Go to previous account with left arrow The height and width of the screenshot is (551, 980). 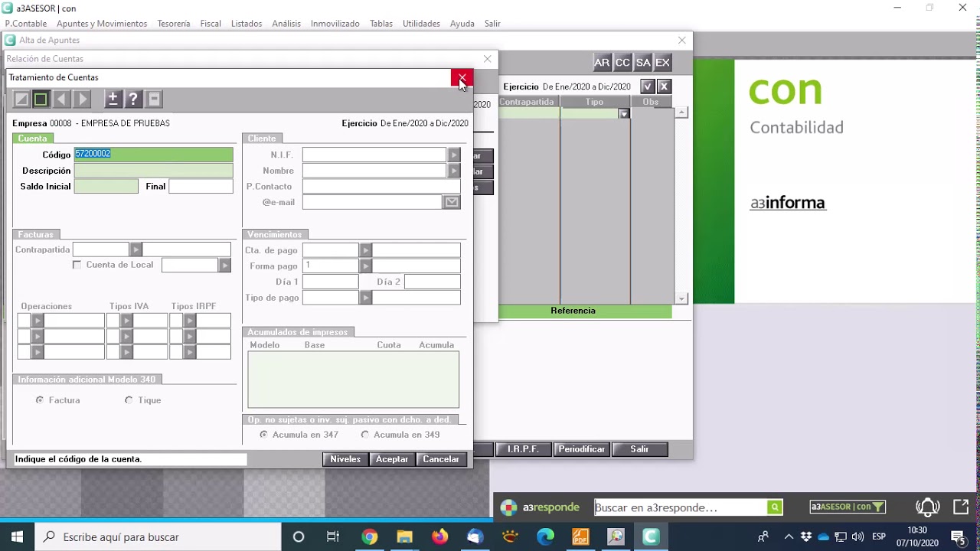tap(62, 99)
